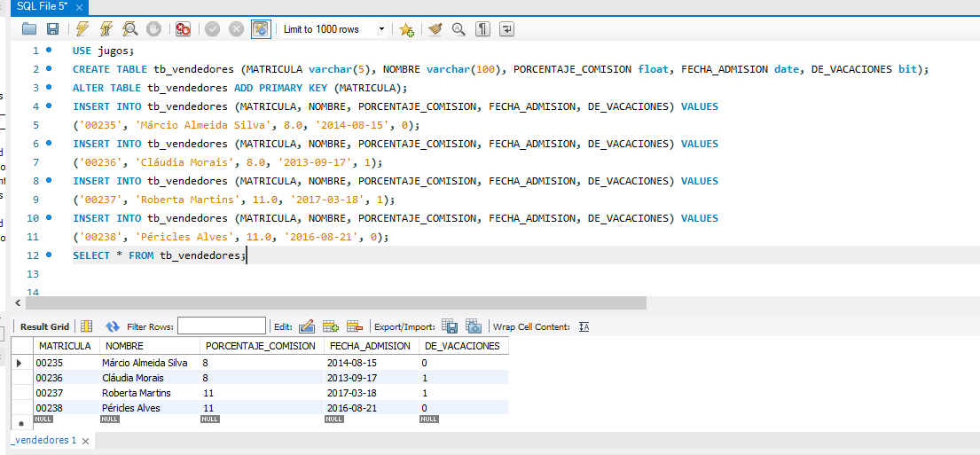This screenshot has width=980, height=455.
Task: Refresh result set with blue arrows icon
Action: point(113,326)
